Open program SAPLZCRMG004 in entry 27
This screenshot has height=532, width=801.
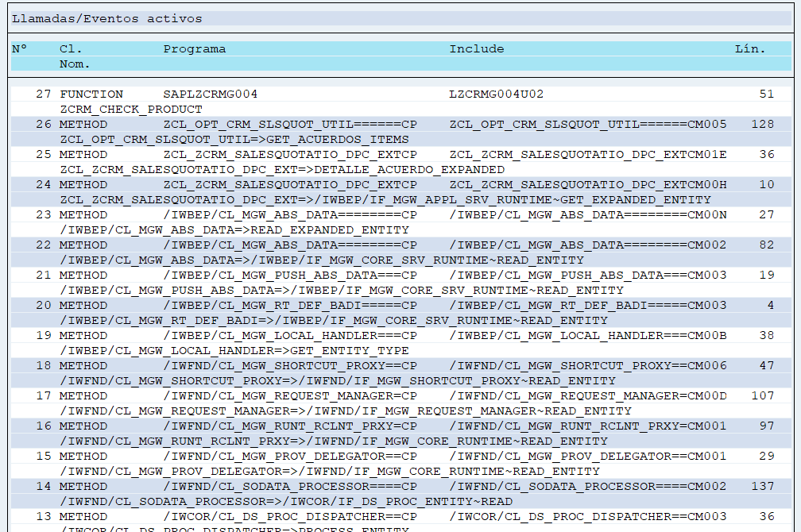(x=210, y=94)
